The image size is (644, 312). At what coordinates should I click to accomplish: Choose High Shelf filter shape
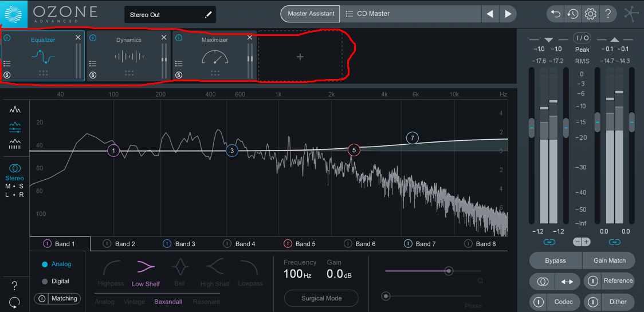[x=215, y=272]
